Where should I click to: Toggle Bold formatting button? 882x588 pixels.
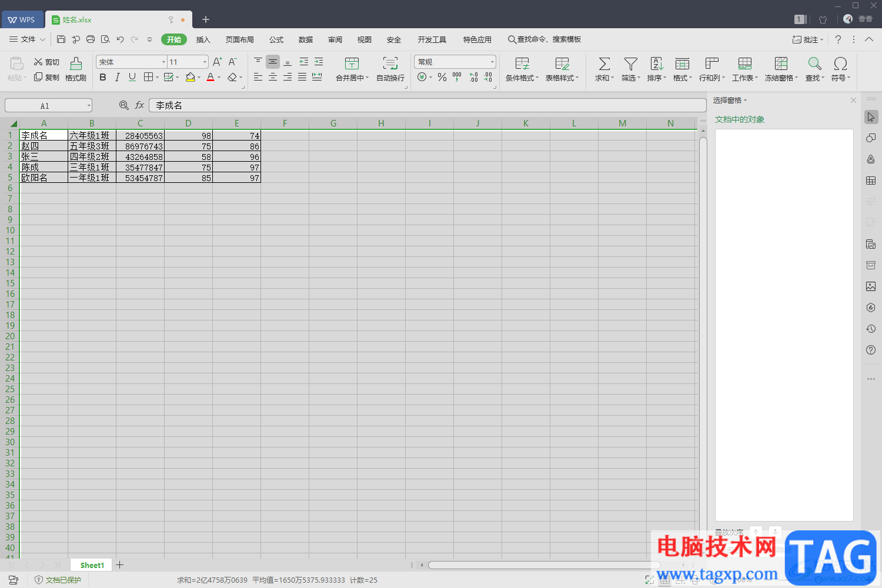click(103, 77)
